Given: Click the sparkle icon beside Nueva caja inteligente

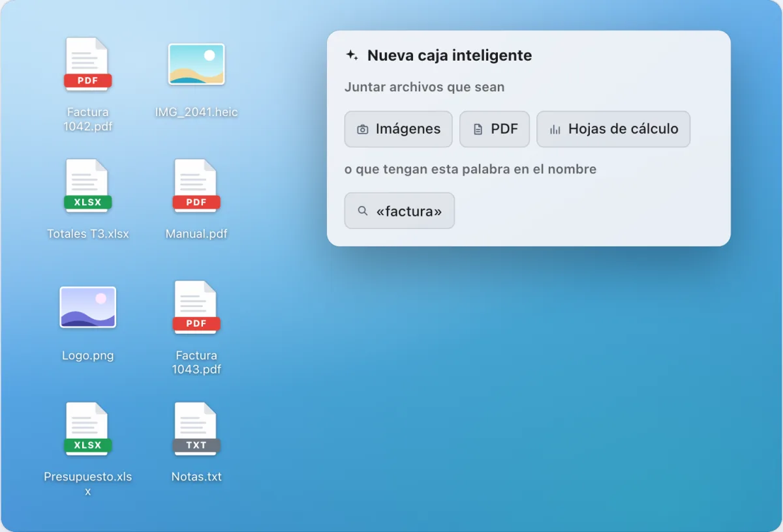Looking at the screenshot, I should pos(352,55).
